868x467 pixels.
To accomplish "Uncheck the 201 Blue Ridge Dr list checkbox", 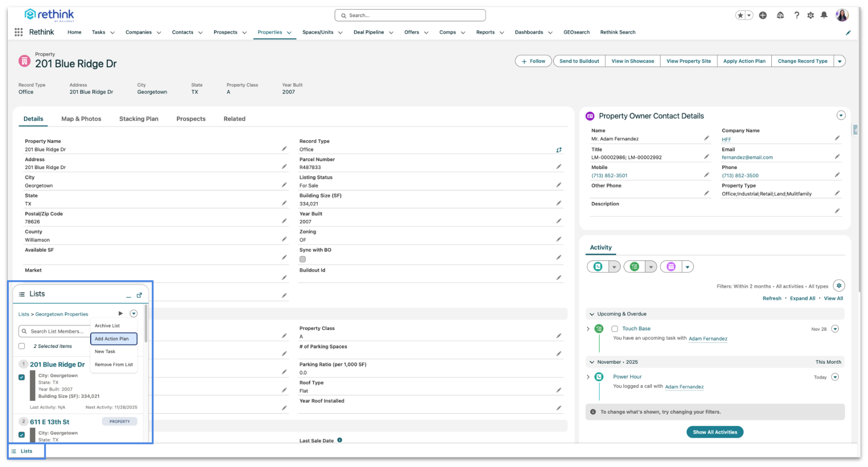I will point(22,377).
